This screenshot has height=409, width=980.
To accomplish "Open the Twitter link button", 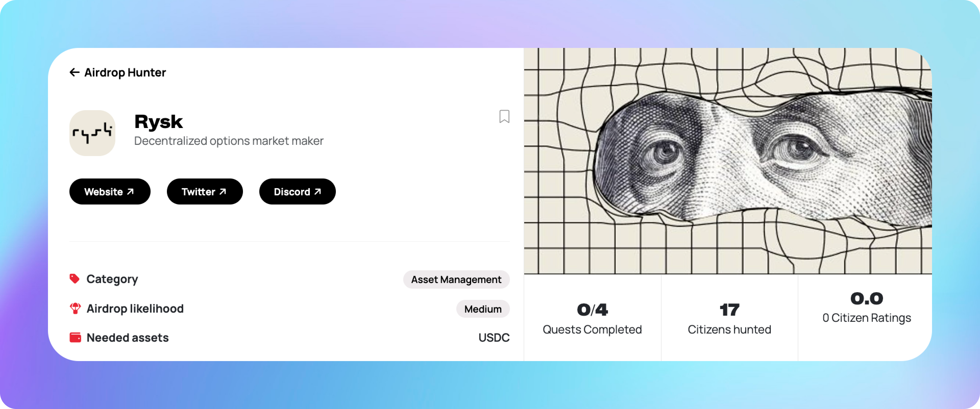I will [x=205, y=191].
